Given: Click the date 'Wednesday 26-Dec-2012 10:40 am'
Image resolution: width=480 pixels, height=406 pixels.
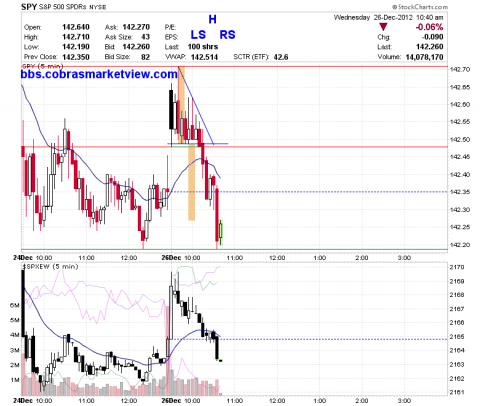Looking at the screenshot, I should [x=389, y=17].
